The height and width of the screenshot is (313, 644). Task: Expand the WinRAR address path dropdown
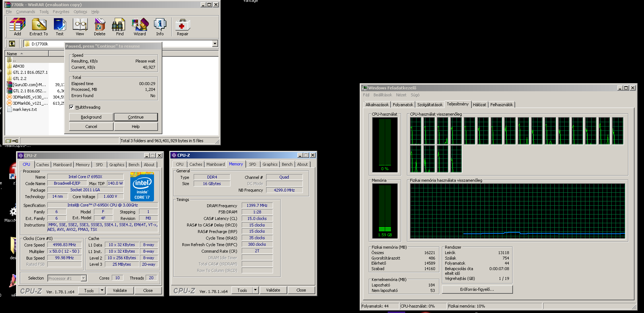215,44
